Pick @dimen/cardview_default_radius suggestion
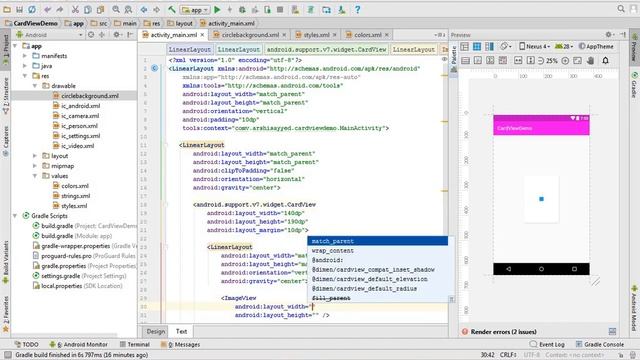Viewport: 640px width, 360px height. pos(378,289)
